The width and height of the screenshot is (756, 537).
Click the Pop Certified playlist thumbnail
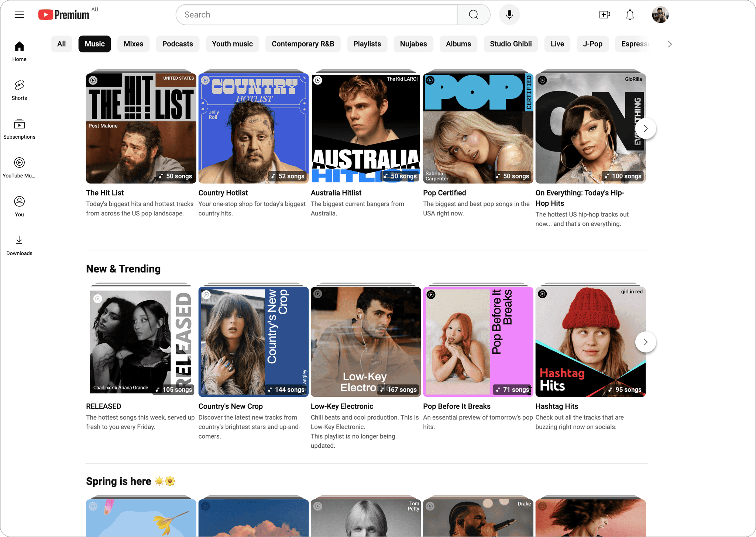click(x=478, y=128)
